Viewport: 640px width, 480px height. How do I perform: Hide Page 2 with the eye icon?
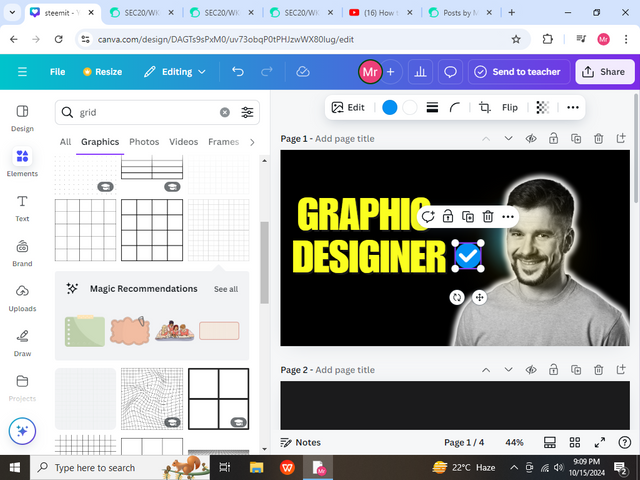click(x=531, y=370)
